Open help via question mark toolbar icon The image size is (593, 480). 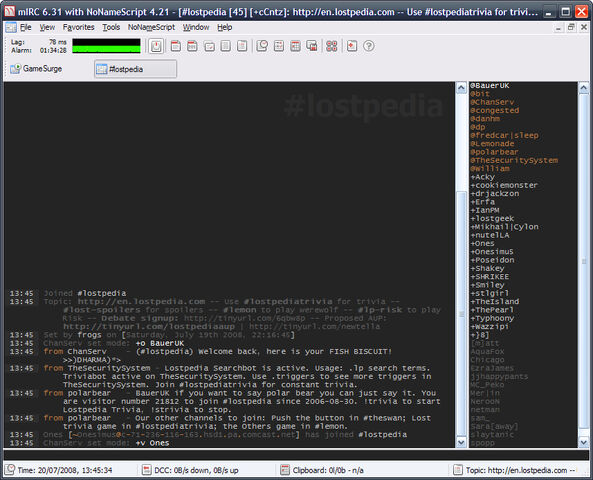369,46
